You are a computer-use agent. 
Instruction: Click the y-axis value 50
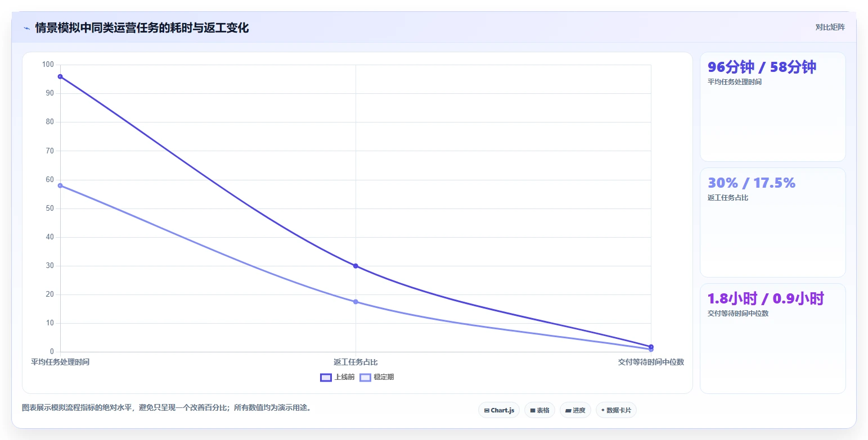pos(50,208)
